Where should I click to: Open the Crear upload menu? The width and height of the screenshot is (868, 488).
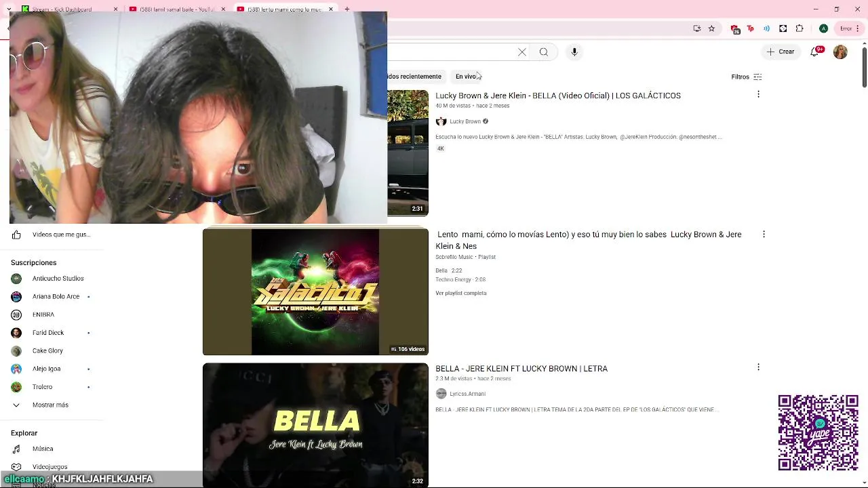(781, 52)
